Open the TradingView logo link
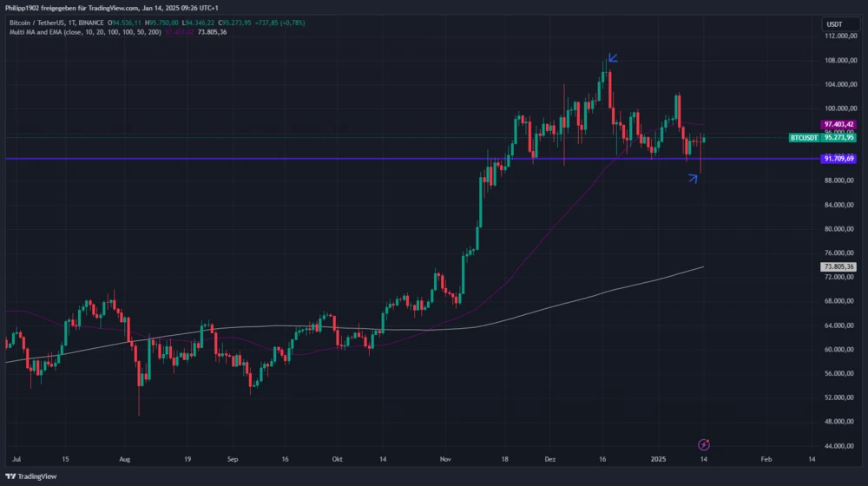Viewport: 868px width, 486px height. coord(31,476)
